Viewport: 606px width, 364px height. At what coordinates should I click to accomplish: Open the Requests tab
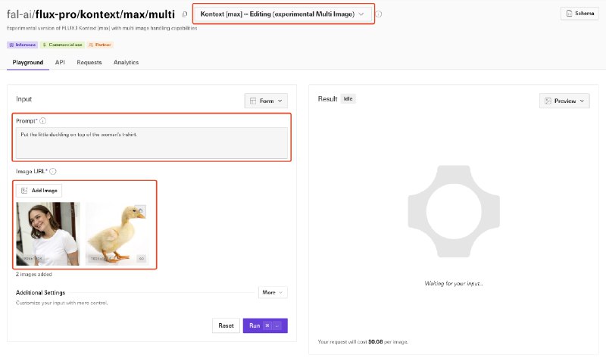coord(89,62)
